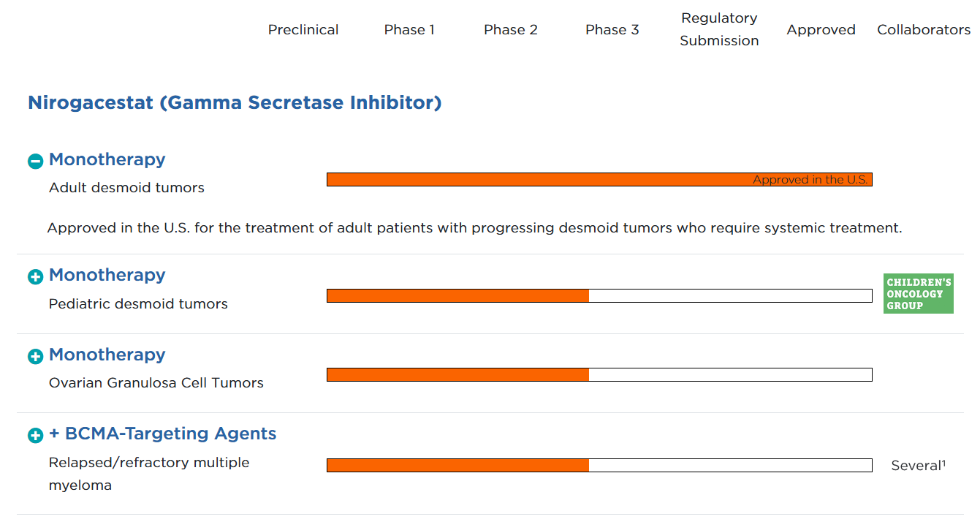Collapse the adult desmoid tumors Monotherapy row
The width and height of the screenshot is (980, 522).
pos(35,161)
